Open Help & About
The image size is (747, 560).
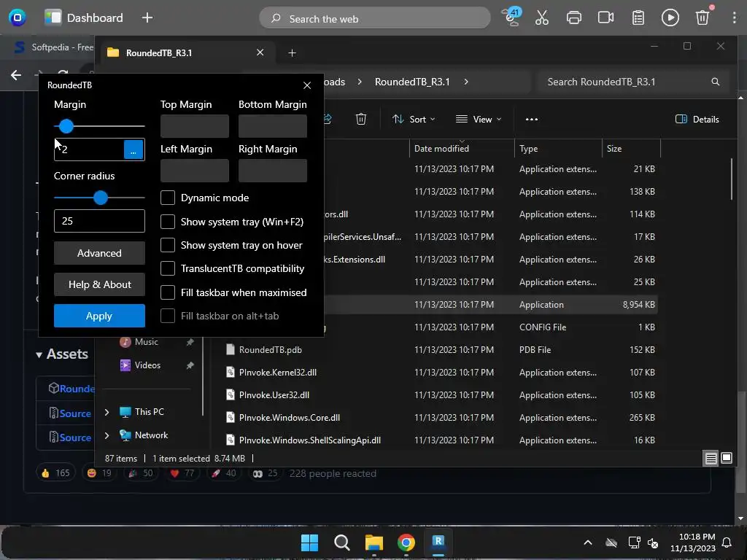(x=99, y=284)
